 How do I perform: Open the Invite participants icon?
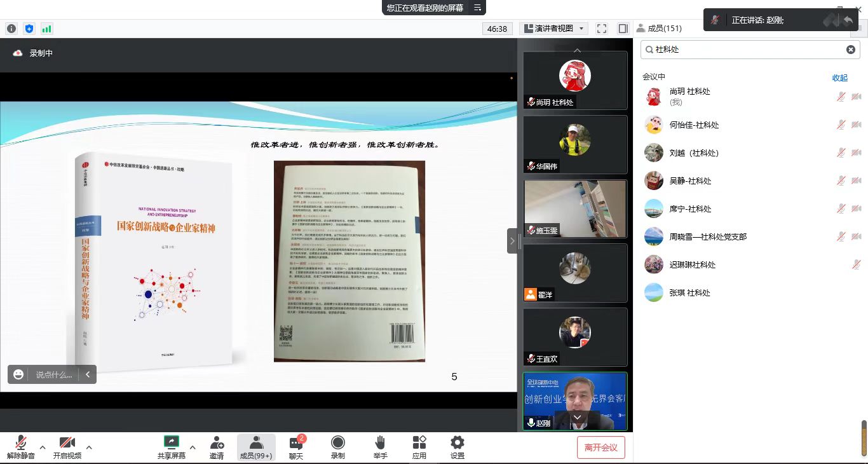217,447
